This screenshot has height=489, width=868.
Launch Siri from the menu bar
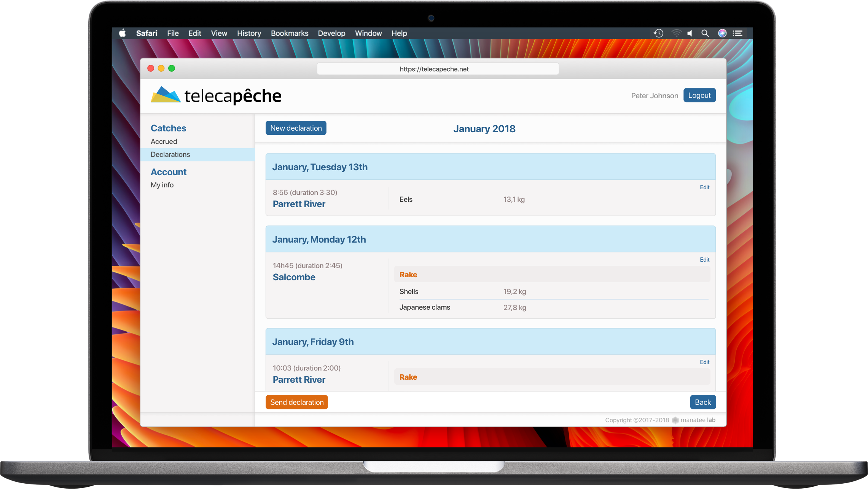point(722,33)
